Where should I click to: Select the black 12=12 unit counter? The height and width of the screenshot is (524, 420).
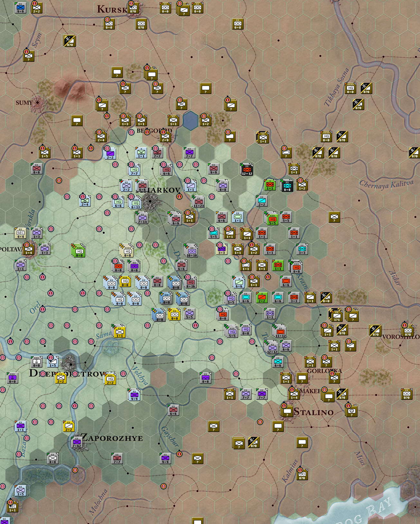(247, 169)
